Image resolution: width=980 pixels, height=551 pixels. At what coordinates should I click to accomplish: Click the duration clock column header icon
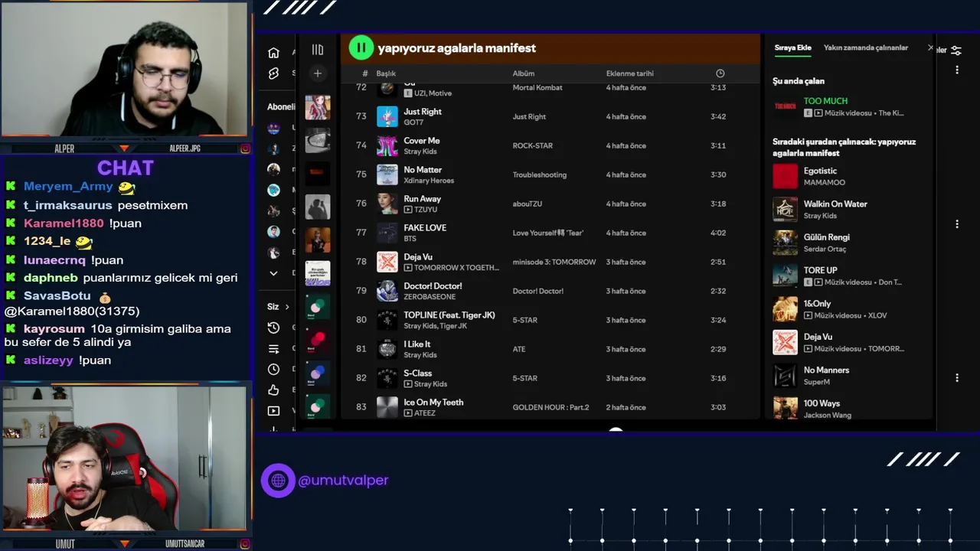(x=720, y=73)
